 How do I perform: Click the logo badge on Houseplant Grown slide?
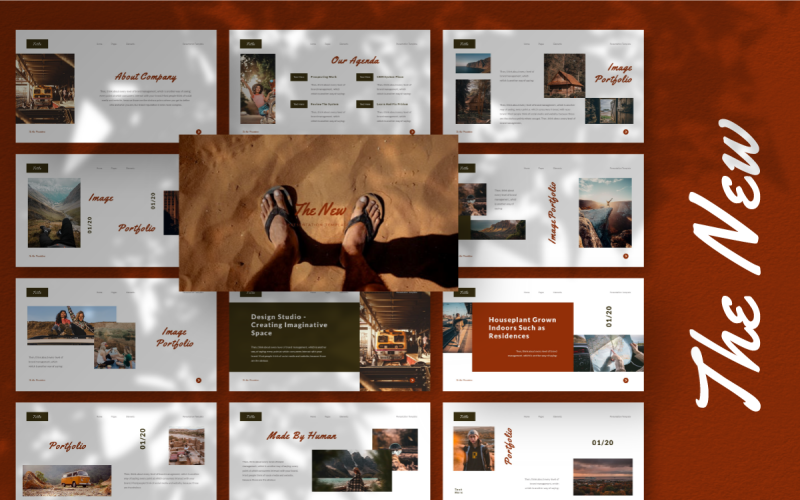(x=464, y=292)
